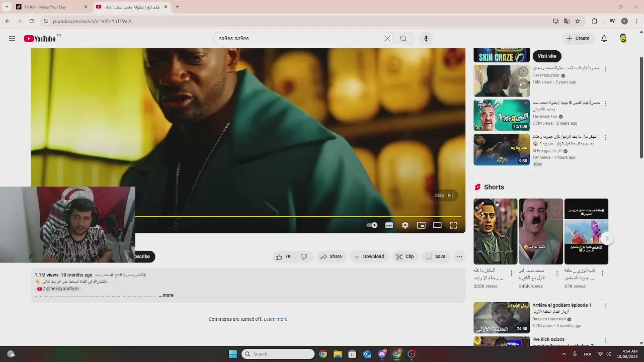Open more actions menu under video
Viewport: 644px width, 362px height.
pyautogui.click(x=459, y=256)
